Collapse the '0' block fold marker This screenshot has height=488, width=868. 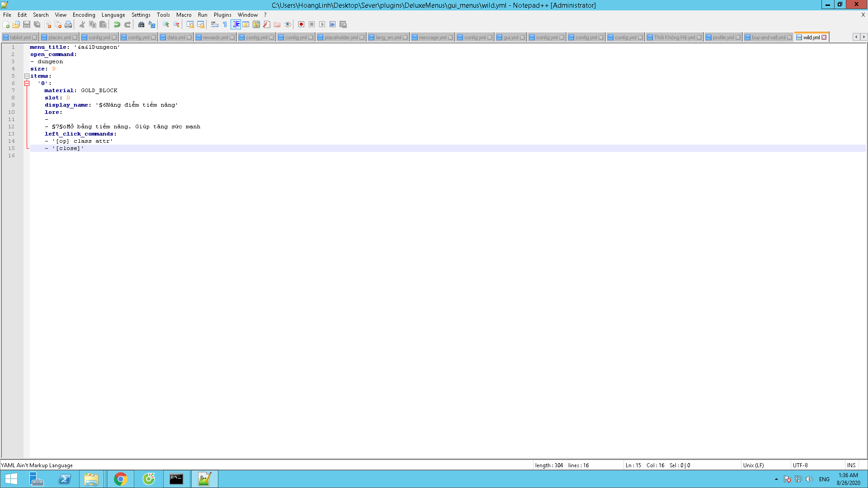click(x=27, y=83)
